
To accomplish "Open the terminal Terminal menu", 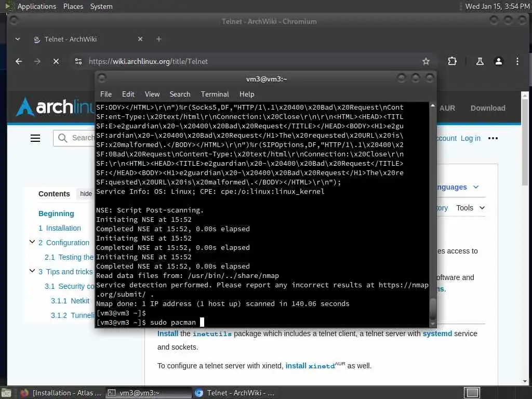I will 215,95.
